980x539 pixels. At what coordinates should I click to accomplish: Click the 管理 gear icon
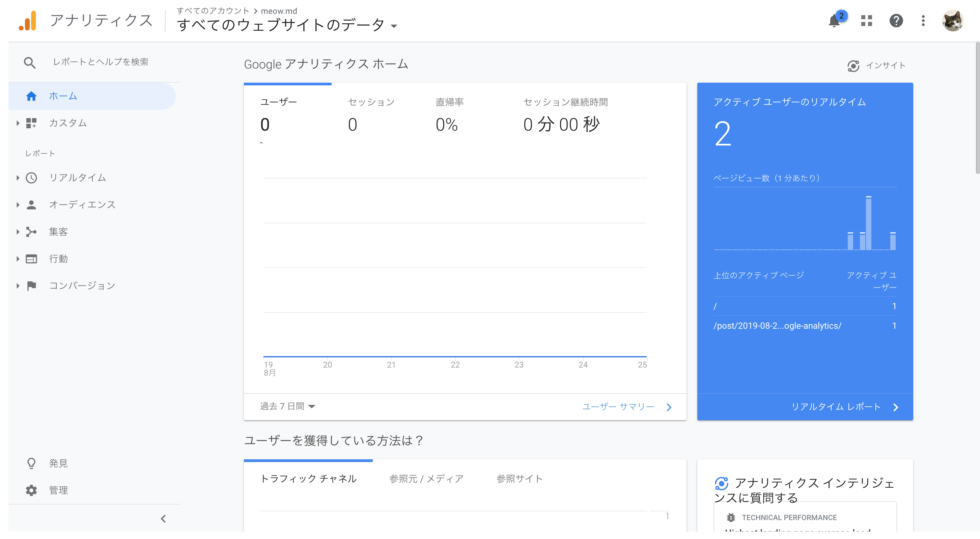coord(31,490)
